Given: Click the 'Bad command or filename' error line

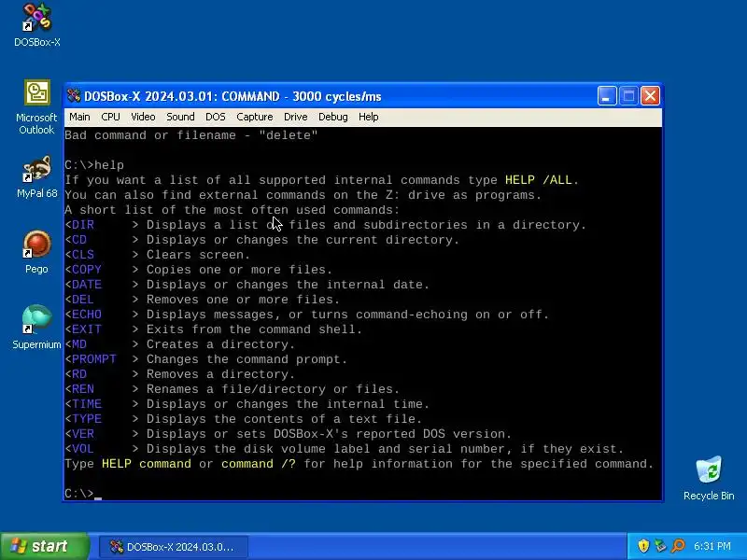Looking at the screenshot, I should click(191, 135).
